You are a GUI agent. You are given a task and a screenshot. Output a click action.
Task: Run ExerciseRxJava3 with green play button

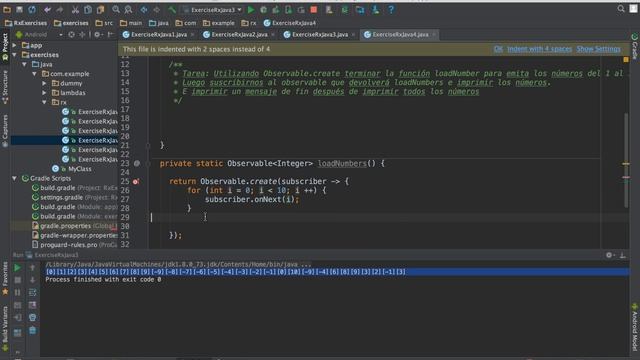coord(251,9)
